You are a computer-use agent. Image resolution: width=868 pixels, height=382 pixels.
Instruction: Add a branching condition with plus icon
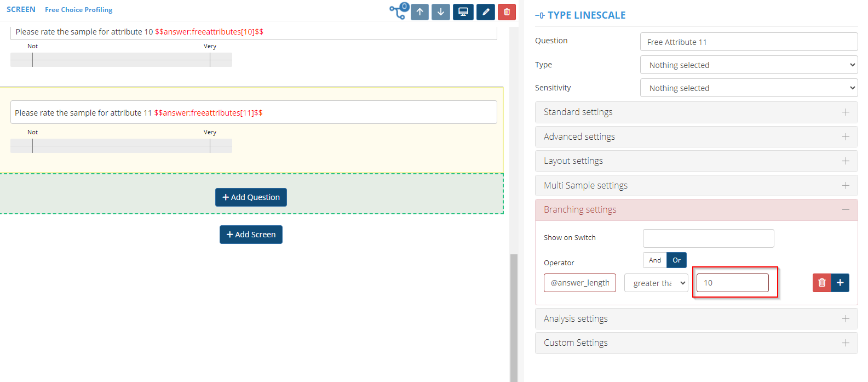tap(840, 283)
